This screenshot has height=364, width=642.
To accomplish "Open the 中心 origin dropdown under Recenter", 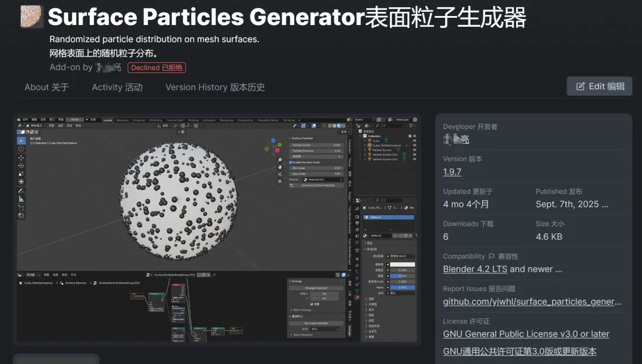I will 325,329.
